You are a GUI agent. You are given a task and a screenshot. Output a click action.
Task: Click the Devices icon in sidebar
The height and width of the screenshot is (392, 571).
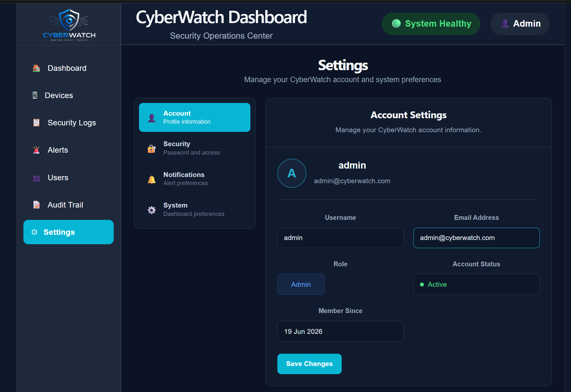(35, 95)
